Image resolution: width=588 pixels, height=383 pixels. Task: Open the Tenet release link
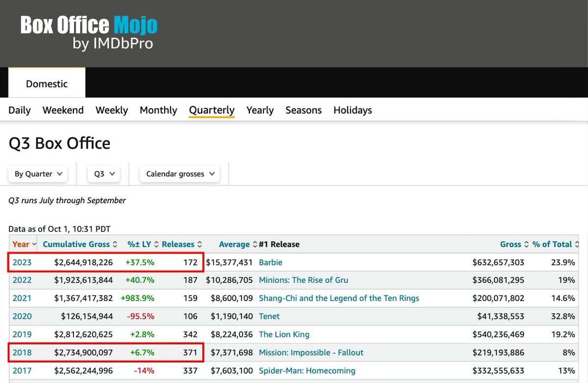point(269,316)
